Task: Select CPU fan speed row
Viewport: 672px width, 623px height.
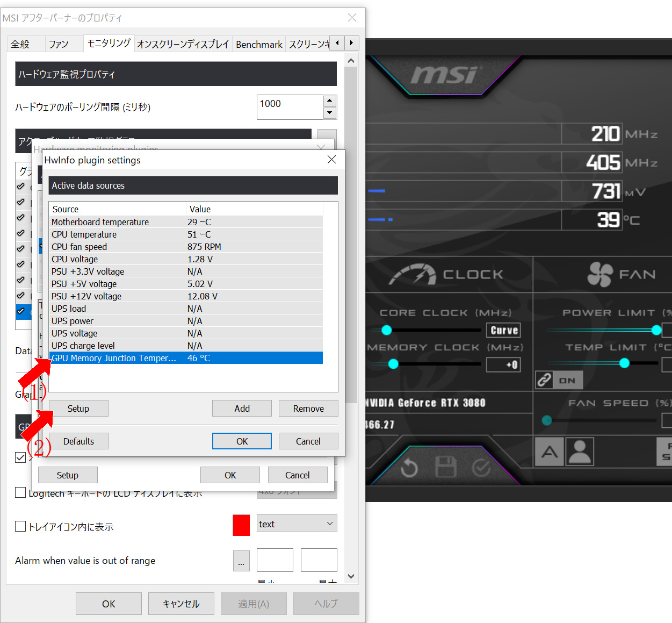Action: (x=186, y=247)
